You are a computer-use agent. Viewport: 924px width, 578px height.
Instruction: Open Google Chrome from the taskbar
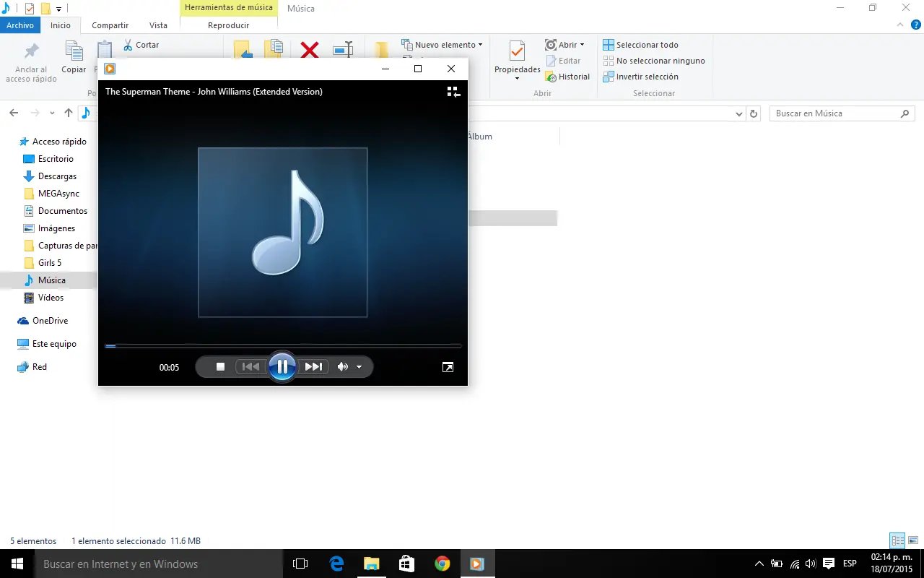442,564
